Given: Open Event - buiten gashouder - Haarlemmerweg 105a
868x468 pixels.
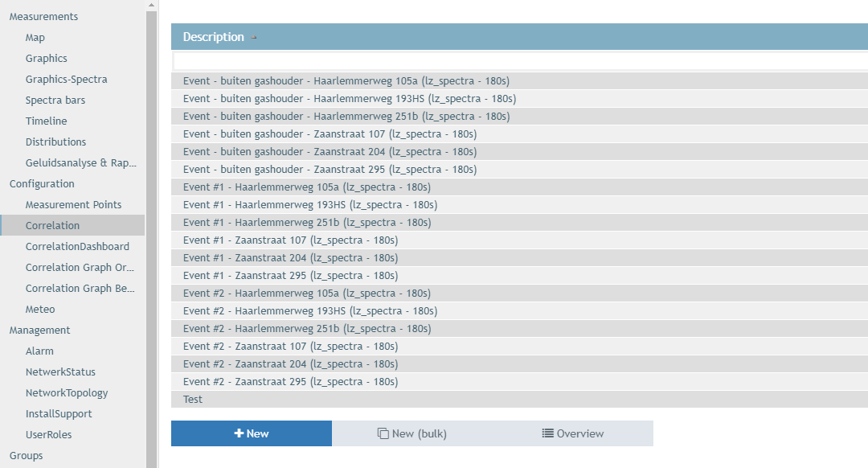Looking at the screenshot, I should pyautogui.click(x=346, y=80).
